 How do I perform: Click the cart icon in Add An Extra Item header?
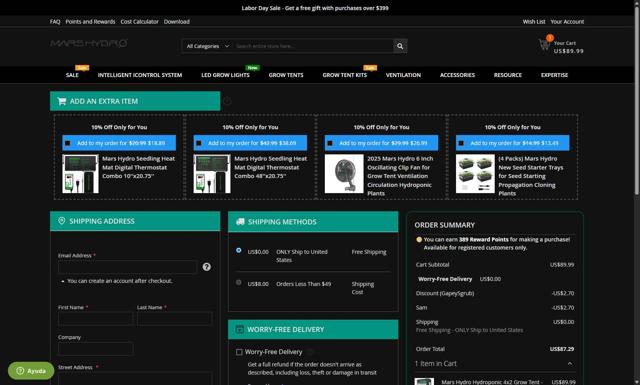click(62, 101)
